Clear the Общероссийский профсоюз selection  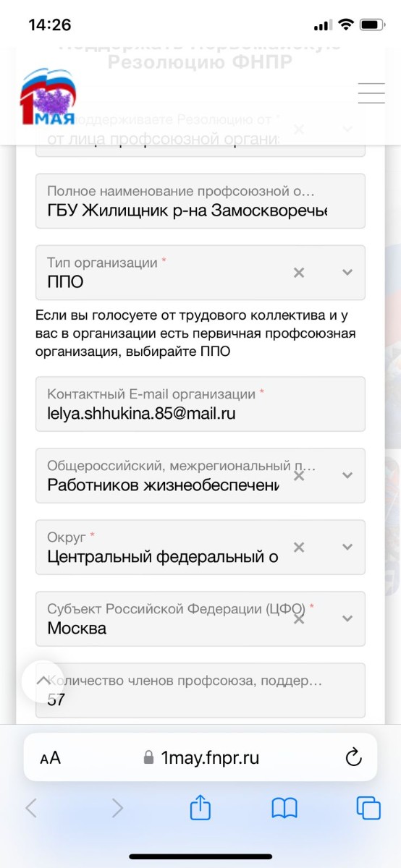[299, 475]
